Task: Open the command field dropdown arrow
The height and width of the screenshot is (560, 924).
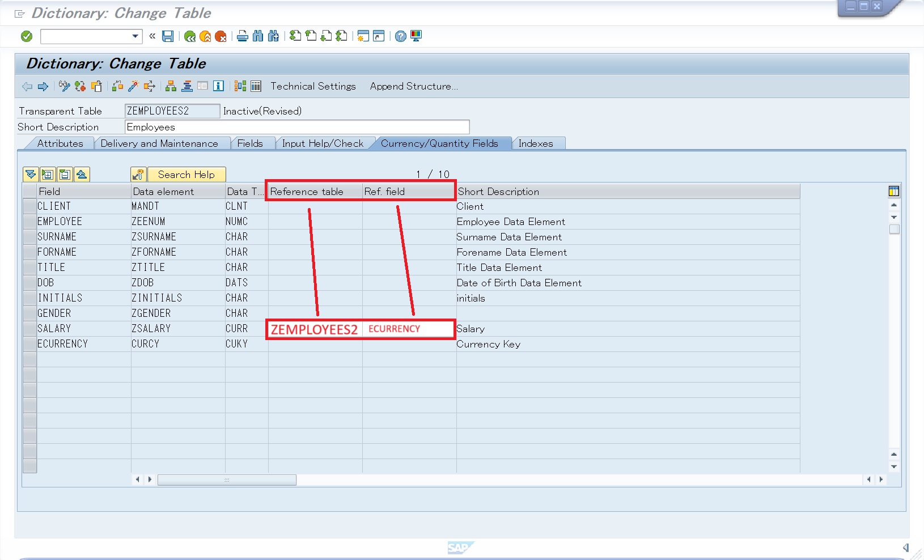Action: coord(135,36)
